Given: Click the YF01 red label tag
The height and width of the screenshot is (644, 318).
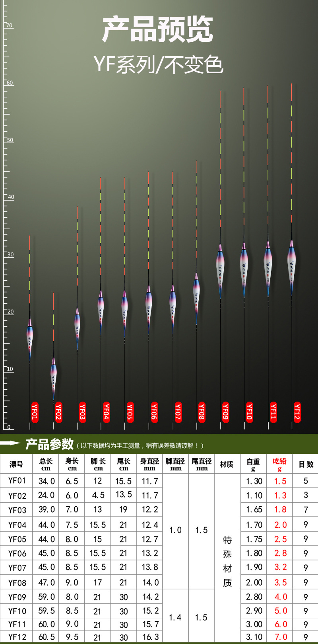Looking at the screenshot, I should coord(35,412).
